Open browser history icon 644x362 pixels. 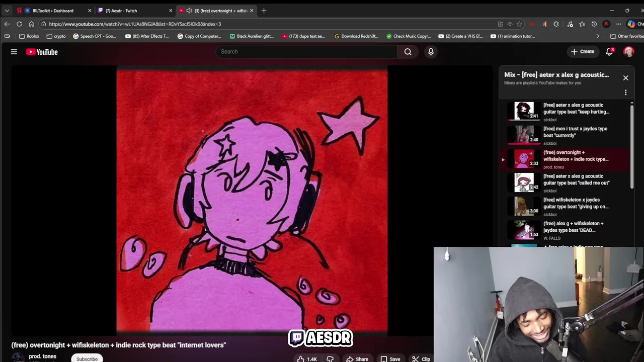[594, 24]
